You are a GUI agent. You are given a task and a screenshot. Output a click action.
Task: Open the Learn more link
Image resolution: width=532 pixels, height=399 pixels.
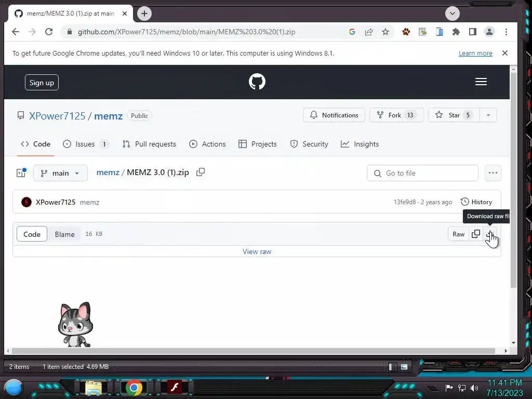475,54
